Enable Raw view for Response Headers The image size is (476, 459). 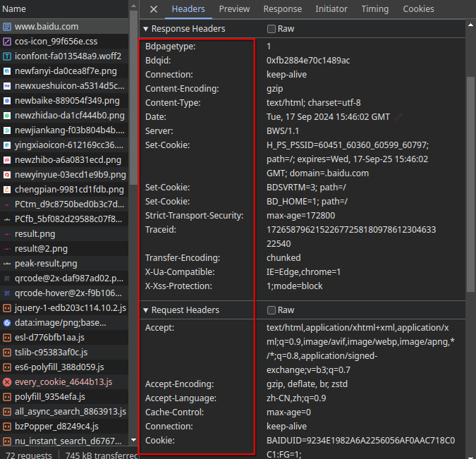271,29
